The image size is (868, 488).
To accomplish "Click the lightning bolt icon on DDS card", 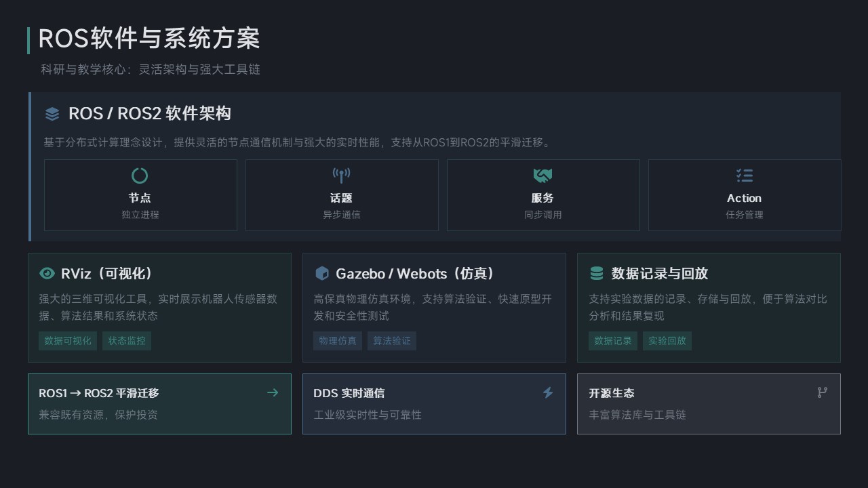I will point(548,392).
